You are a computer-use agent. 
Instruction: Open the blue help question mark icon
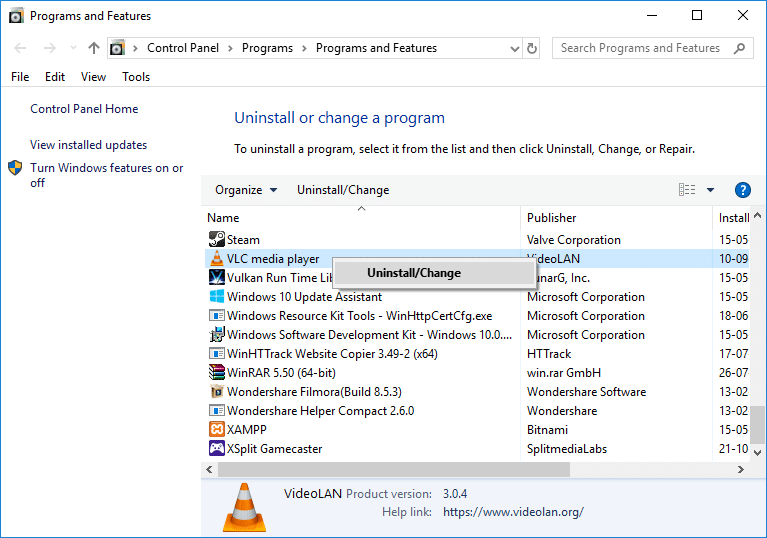pos(742,190)
